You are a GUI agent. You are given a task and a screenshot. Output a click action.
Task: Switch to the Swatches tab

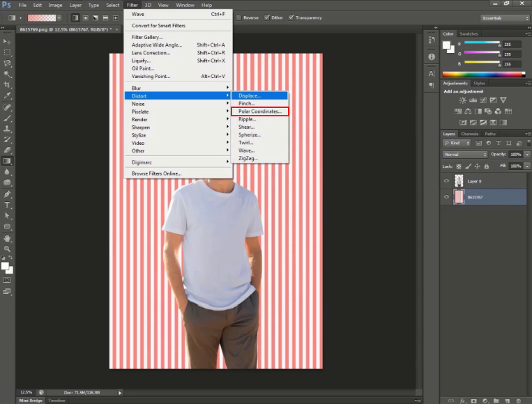[469, 34]
